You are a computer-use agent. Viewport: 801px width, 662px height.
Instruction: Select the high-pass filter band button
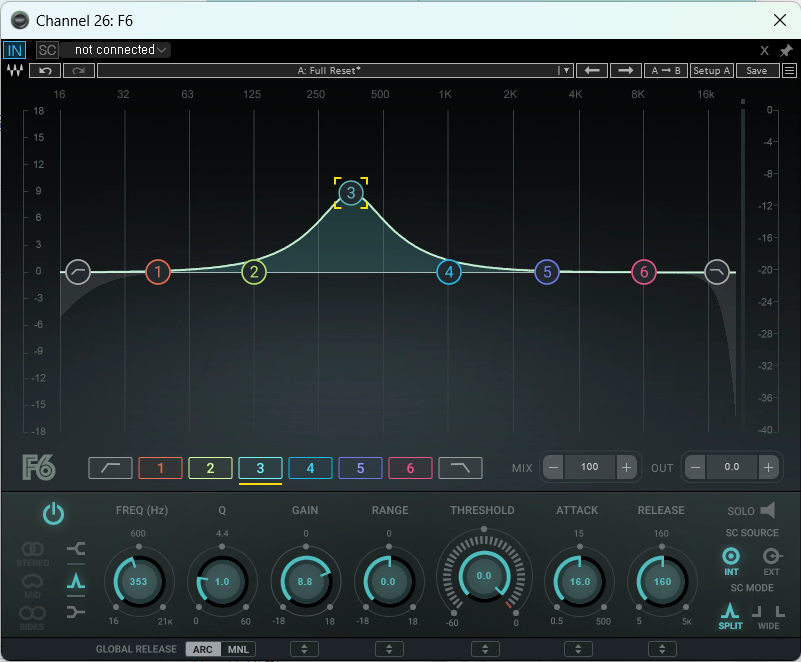[110, 467]
